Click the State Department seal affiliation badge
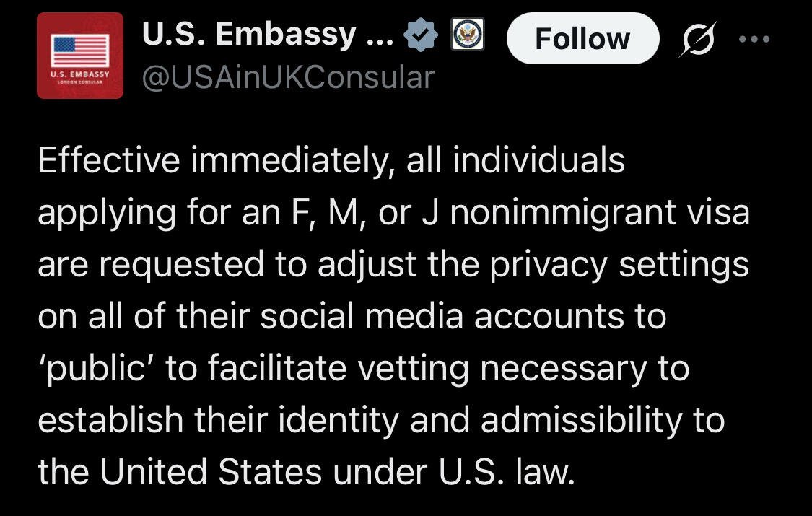The height and width of the screenshot is (516, 812). tap(468, 34)
